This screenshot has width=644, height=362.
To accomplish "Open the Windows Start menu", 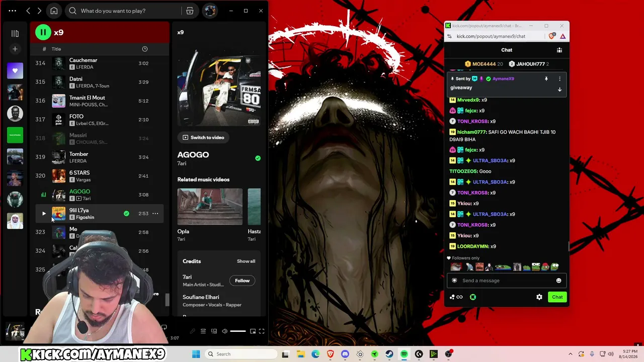I will point(196,354).
